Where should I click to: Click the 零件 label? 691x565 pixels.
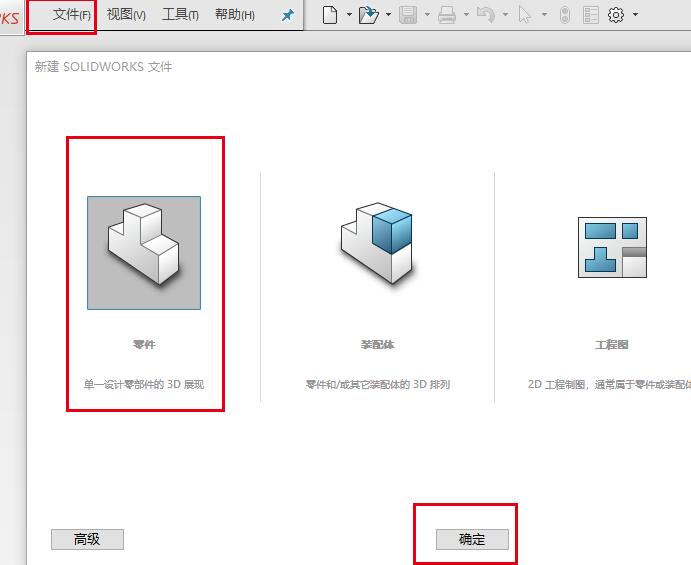point(144,345)
